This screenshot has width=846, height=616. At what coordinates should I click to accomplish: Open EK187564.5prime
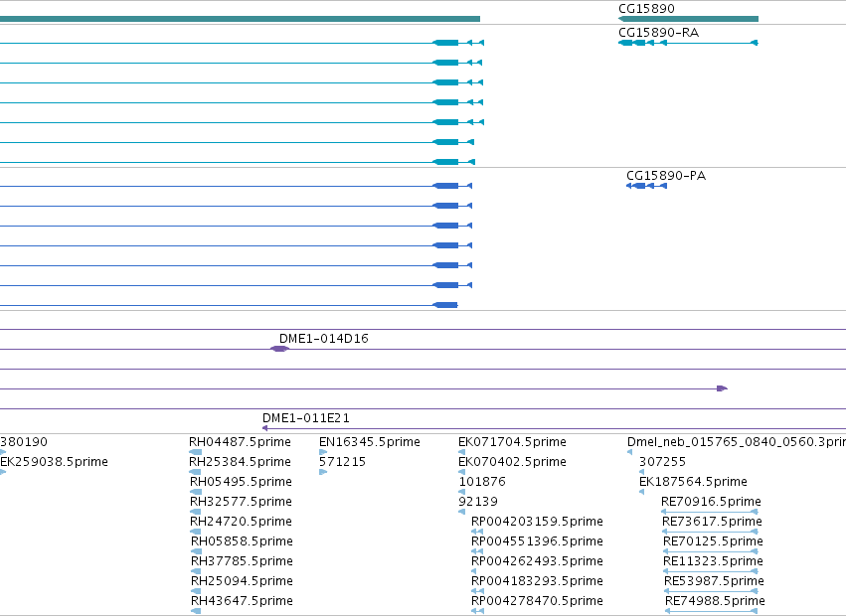pyautogui.click(x=693, y=481)
